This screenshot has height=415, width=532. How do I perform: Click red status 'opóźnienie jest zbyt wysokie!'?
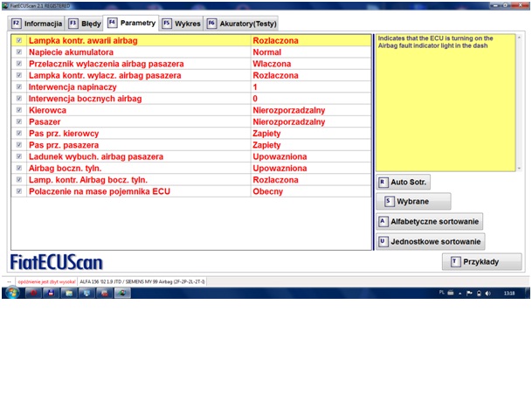point(47,281)
